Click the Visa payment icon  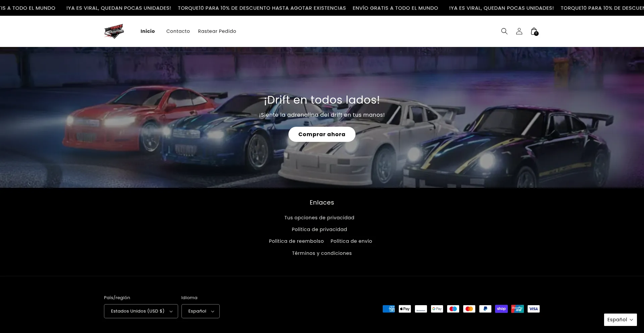pos(533,309)
